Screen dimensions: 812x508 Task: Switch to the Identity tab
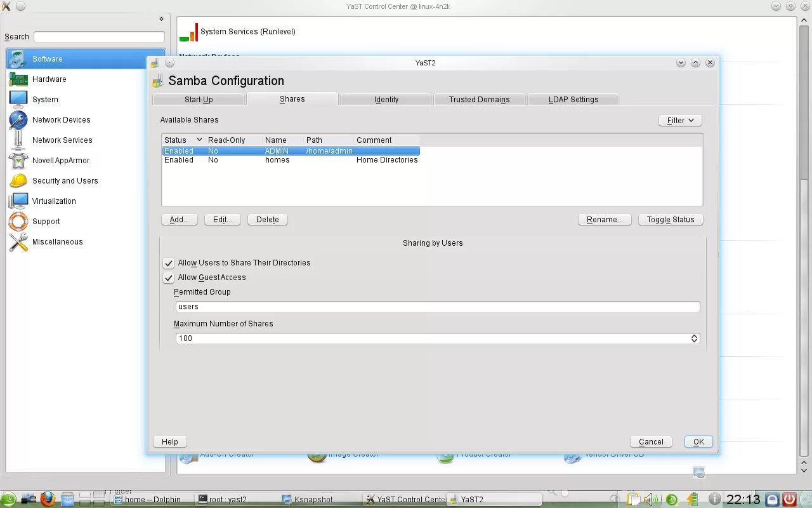tap(386, 100)
